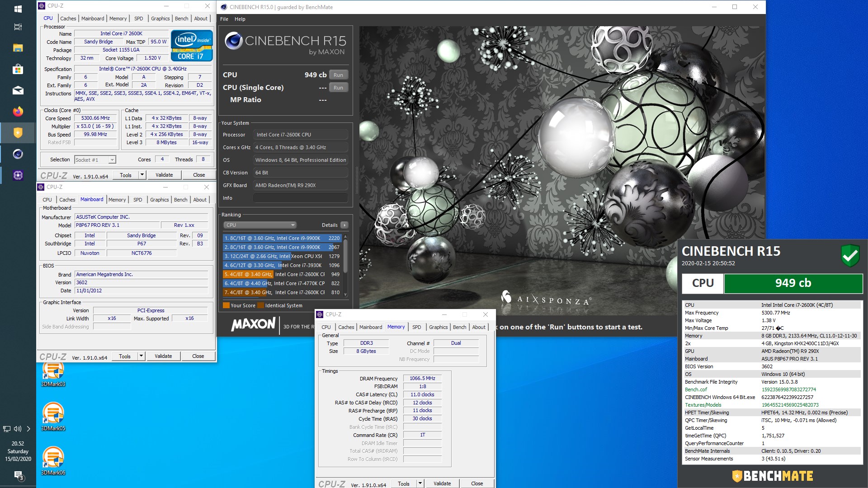Select ranking row 5 i7-2600K 949
Screen dimensions: 868x488
[x=282, y=274]
